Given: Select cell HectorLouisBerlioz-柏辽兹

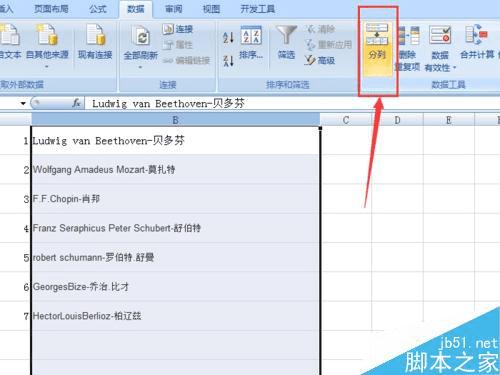Looking at the screenshot, I should 176,316.
